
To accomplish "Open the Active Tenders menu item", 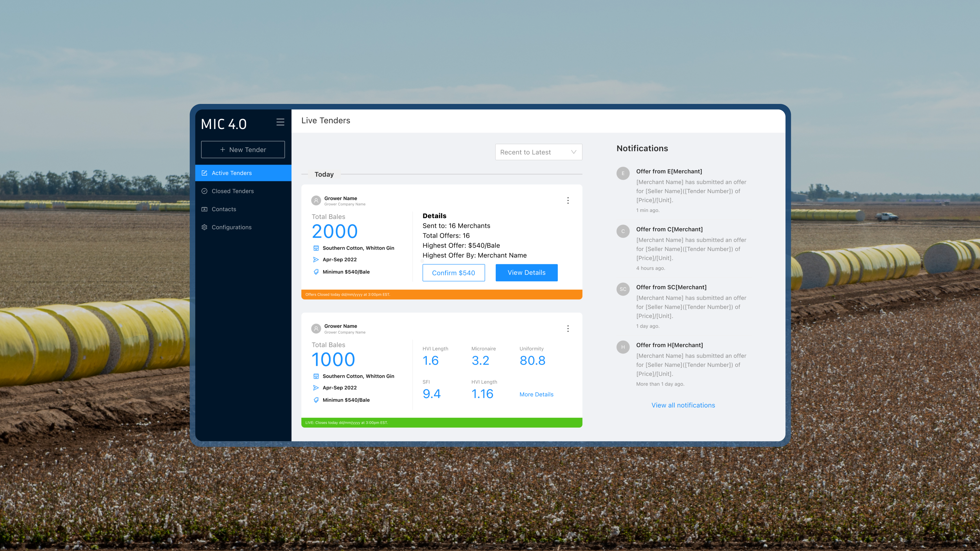I will tap(232, 173).
